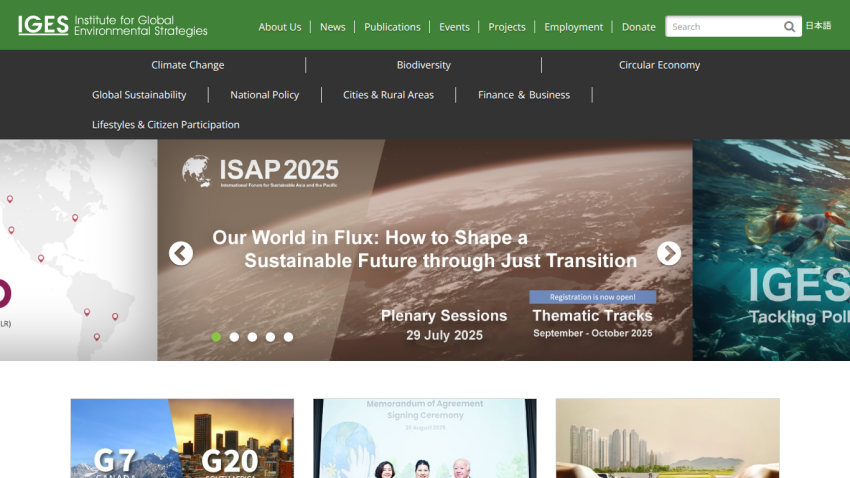The height and width of the screenshot is (478, 850).
Task: Click the search magnifier icon
Action: 789,27
